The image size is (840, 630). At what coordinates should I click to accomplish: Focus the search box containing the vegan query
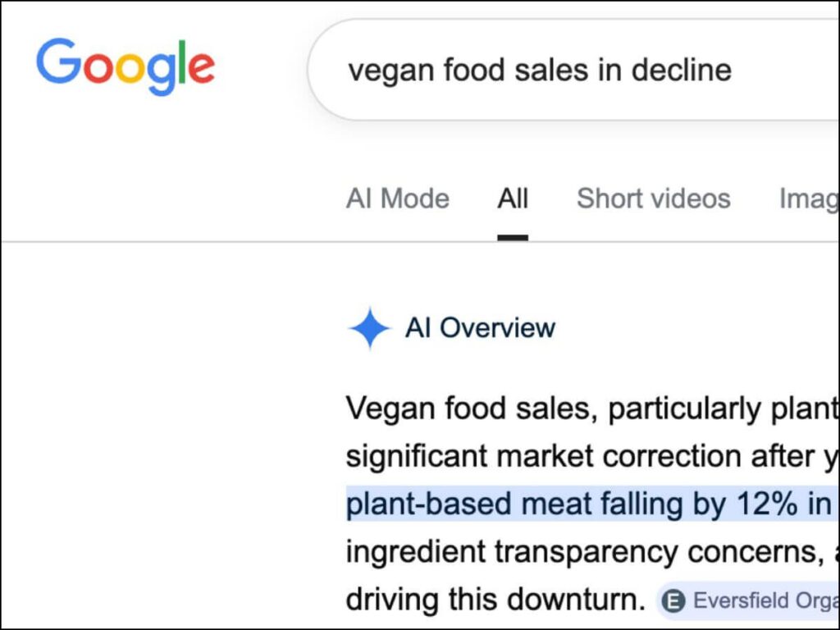coord(574,70)
